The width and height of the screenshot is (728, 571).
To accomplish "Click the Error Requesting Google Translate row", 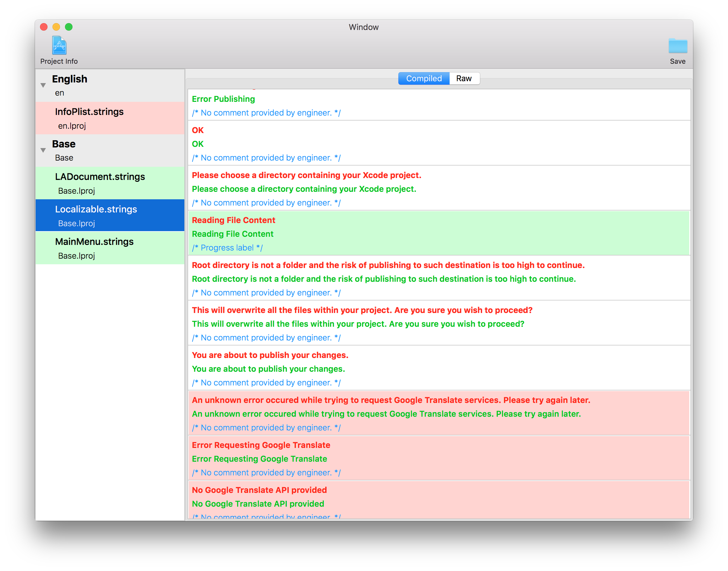I will (438, 458).
